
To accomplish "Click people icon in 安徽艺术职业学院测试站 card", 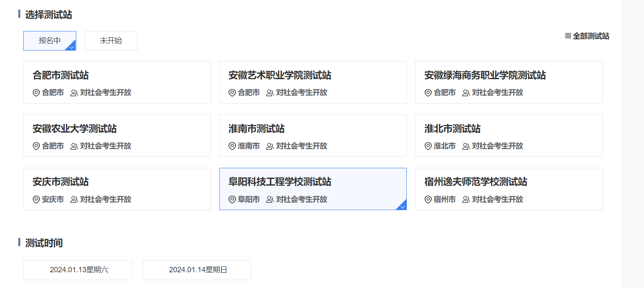I will click(x=270, y=93).
